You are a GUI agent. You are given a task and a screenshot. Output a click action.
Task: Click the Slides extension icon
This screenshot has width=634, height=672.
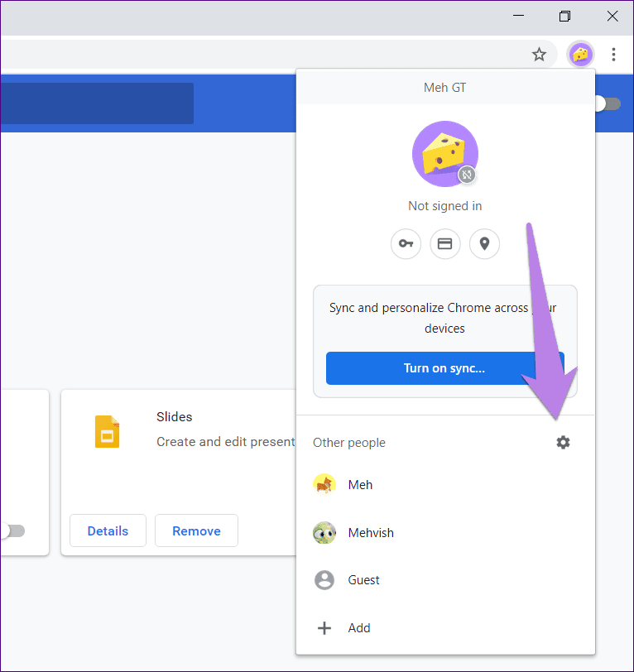pos(107,431)
